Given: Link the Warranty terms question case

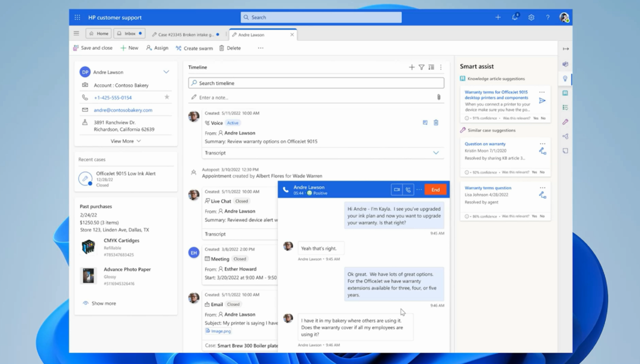Looking at the screenshot, I should [542, 195].
